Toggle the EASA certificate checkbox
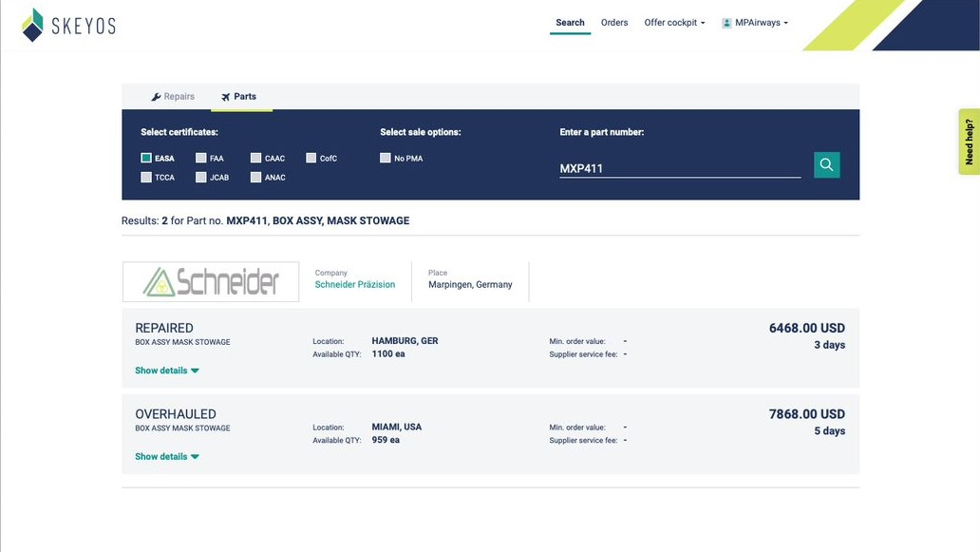Image resolution: width=980 pixels, height=552 pixels. click(146, 158)
